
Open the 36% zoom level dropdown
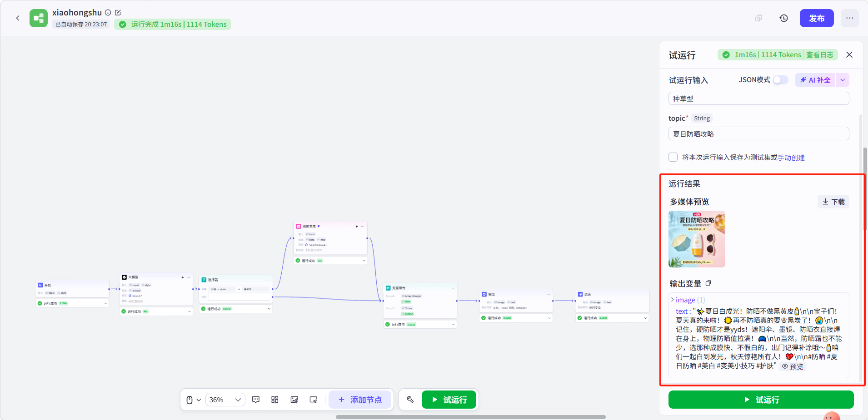coord(225,400)
